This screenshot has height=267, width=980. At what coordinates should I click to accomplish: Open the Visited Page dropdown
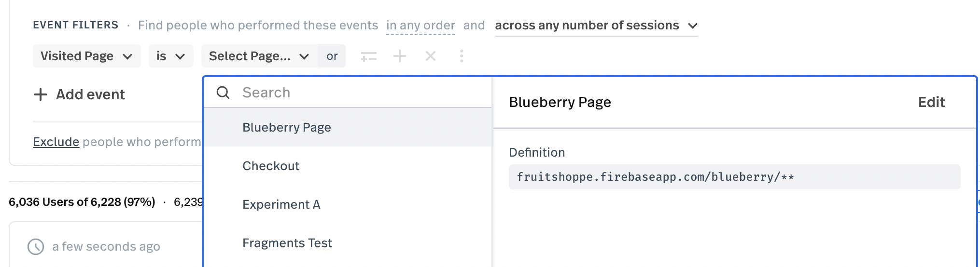tap(86, 56)
